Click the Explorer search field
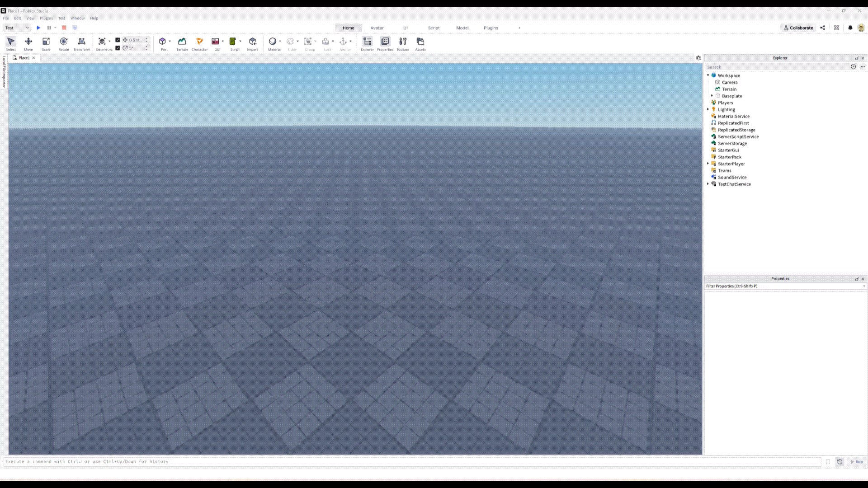The image size is (868, 488). tap(778, 67)
